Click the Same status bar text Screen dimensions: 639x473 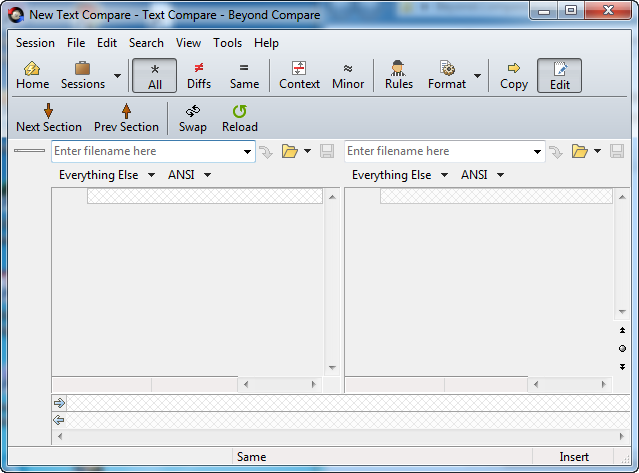click(251, 457)
